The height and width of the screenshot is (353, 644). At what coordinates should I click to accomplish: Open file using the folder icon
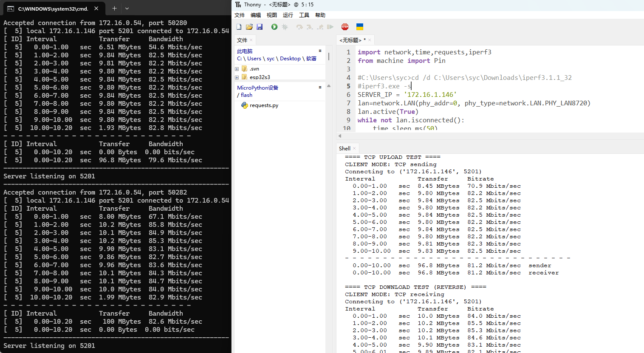[249, 27]
